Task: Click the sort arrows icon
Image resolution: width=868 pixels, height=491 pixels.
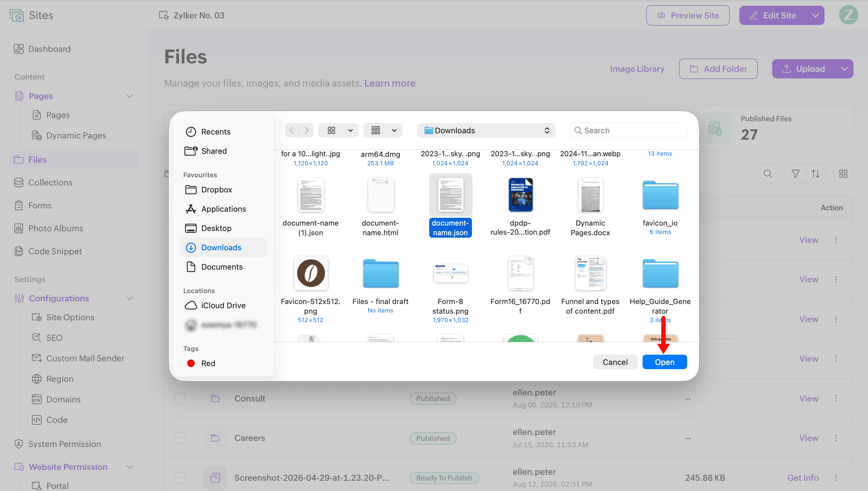Action: click(x=815, y=174)
